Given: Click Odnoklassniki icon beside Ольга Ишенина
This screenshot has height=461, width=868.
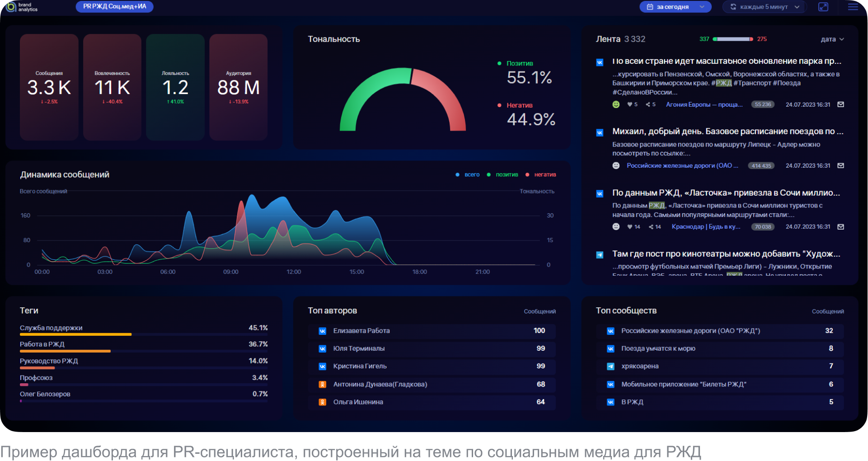Looking at the screenshot, I should [x=323, y=402].
